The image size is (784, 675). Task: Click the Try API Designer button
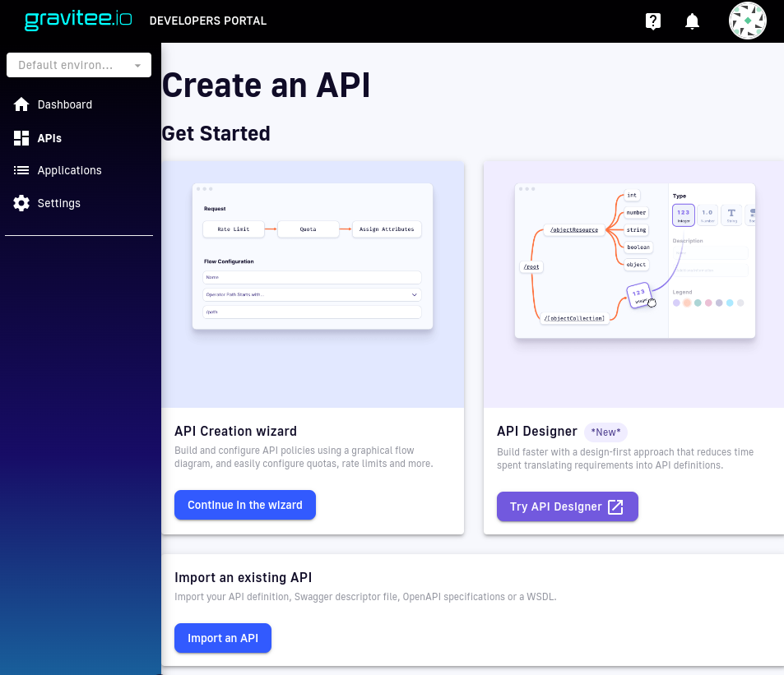567,506
